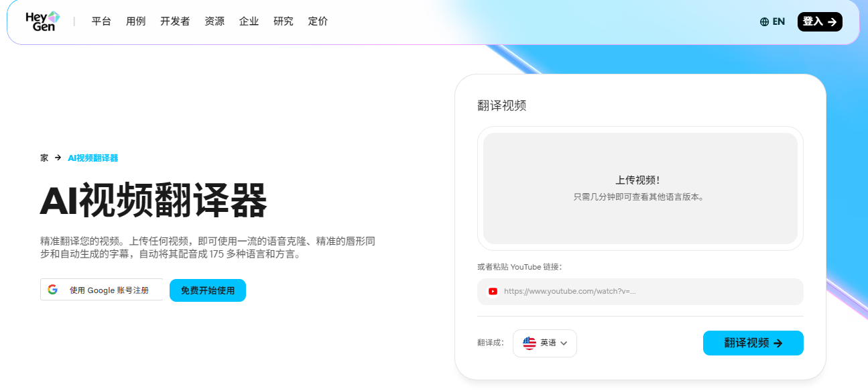Click 只需几分钟即可查看其他语言版本 text
This screenshot has width=868, height=391.
638,197
